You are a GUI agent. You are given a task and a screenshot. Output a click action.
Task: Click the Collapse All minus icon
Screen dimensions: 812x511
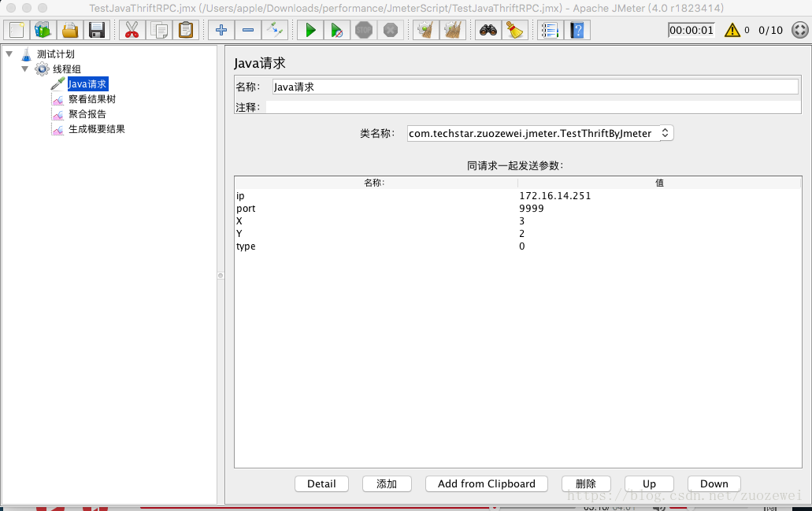tap(248, 30)
